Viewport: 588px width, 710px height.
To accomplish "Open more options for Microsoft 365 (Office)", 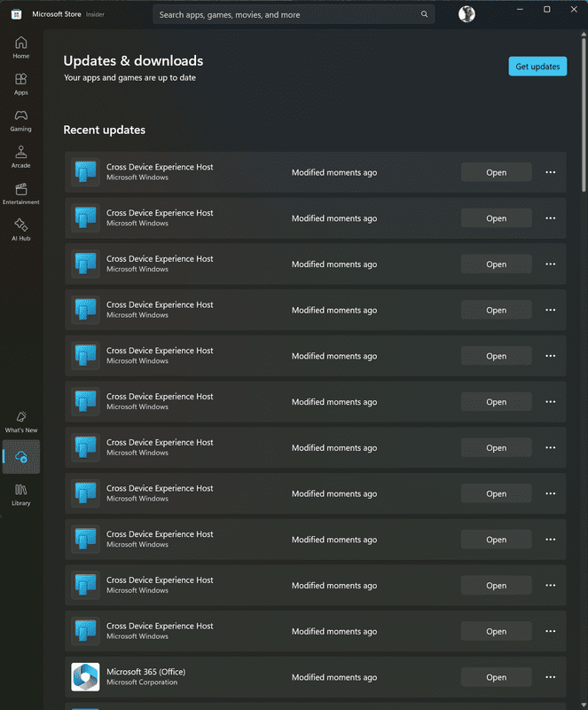I will (x=551, y=677).
